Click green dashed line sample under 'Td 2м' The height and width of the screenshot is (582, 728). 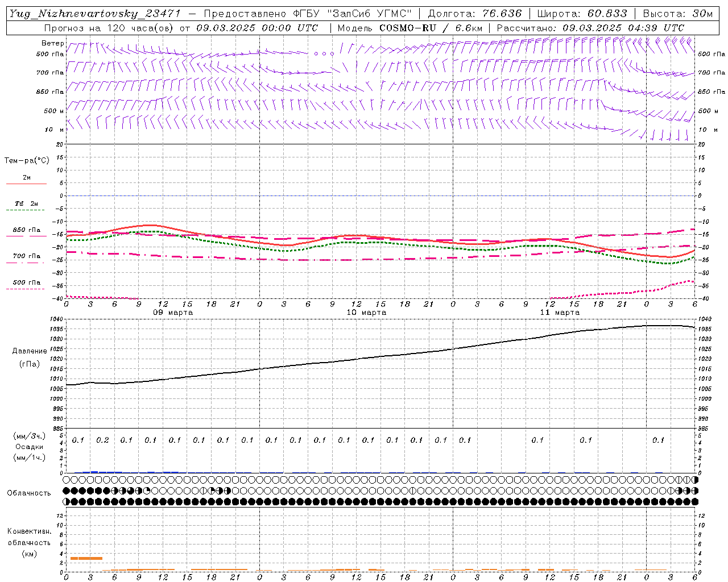(x=26, y=210)
